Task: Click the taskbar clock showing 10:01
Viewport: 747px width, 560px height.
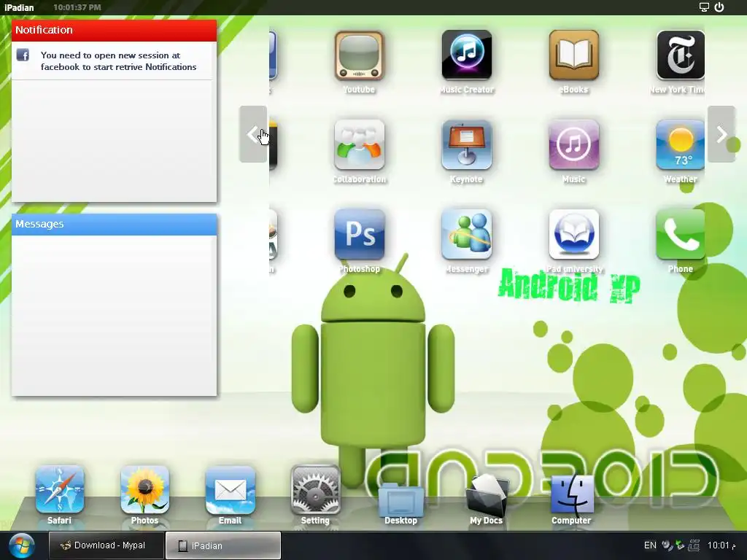Action: click(x=721, y=545)
